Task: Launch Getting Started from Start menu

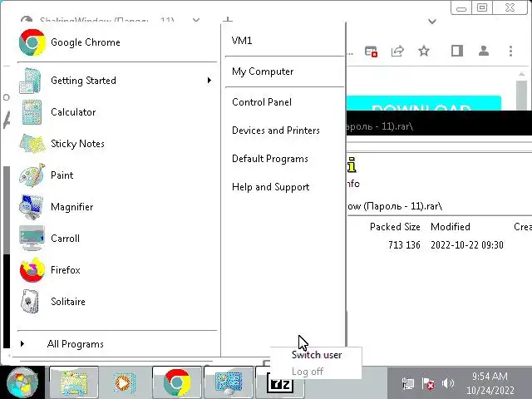Action: click(117, 81)
